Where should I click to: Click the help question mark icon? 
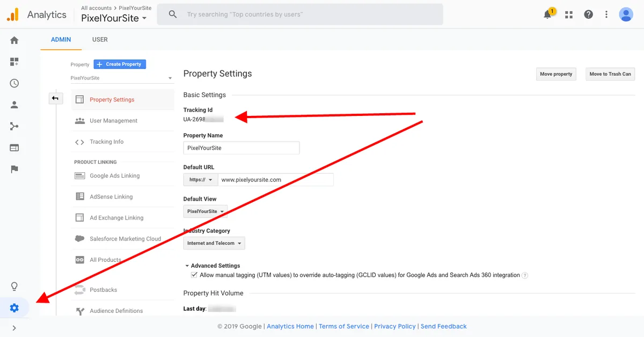tap(589, 14)
